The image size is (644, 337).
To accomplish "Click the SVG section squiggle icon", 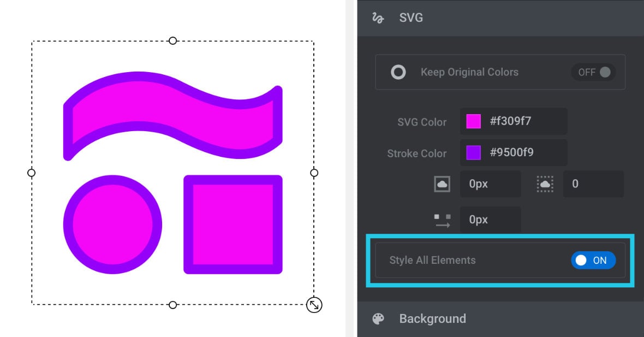I will point(378,17).
